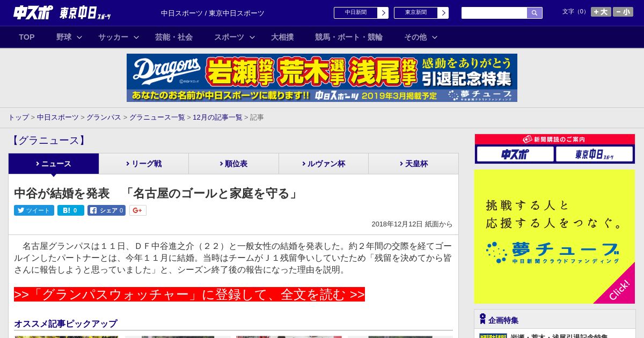Click the red グランパスウォッチャー registration link
The width and height of the screenshot is (644, 338).
tap(189, 295)
